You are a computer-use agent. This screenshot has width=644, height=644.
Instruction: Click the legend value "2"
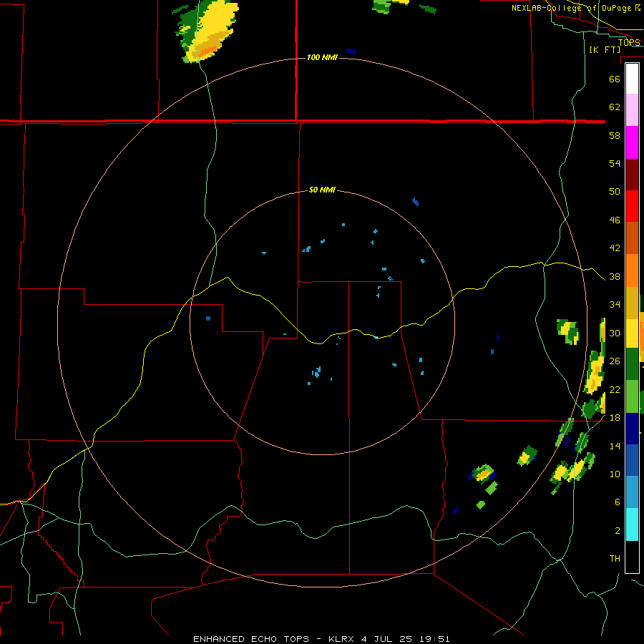(x=617, y=531)
